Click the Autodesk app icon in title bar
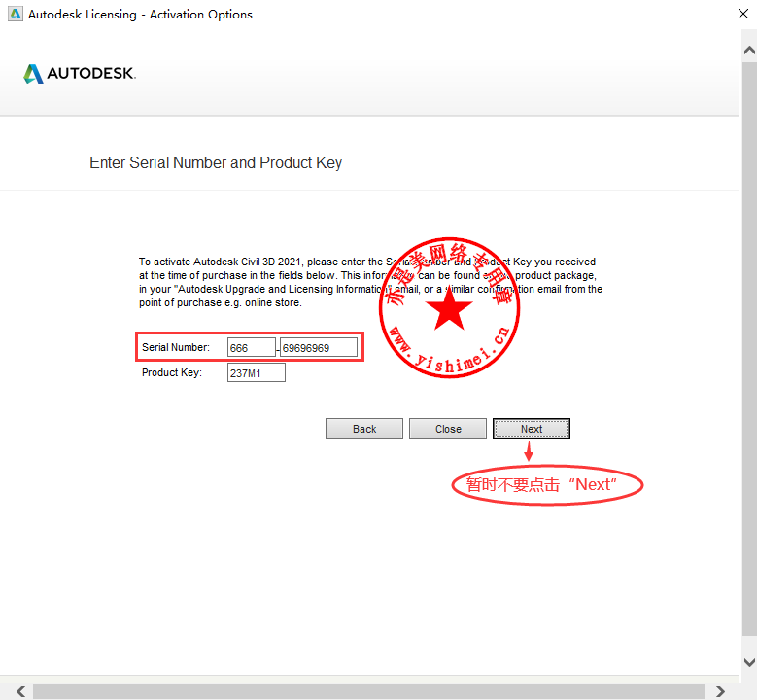 click(16, 14)
